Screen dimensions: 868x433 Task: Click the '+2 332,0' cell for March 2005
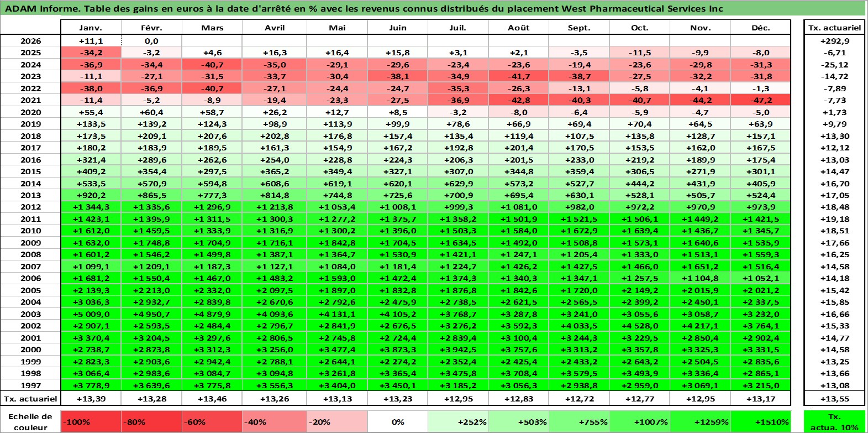pos(212,290)
